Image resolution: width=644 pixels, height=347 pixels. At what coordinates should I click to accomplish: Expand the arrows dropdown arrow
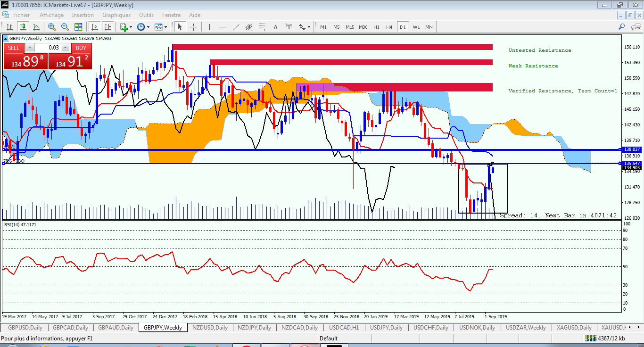(309, 27)
